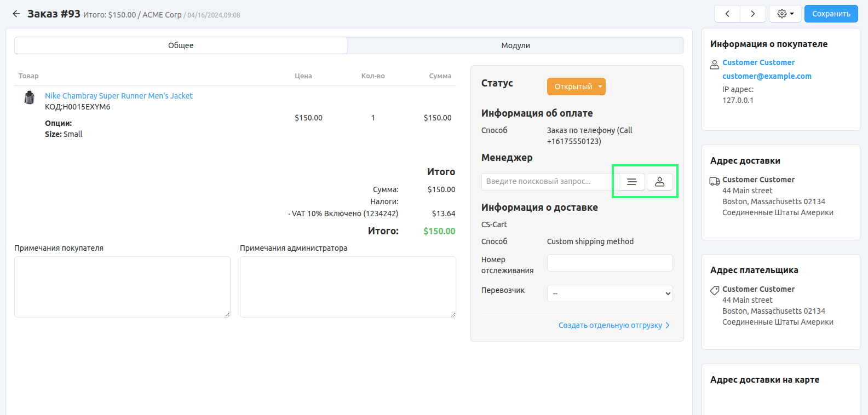Image resolution: width=868 pixels, height=415 pixels.
Task: Go to the next order
Action: pyautogui.click(x=753, y=14)
